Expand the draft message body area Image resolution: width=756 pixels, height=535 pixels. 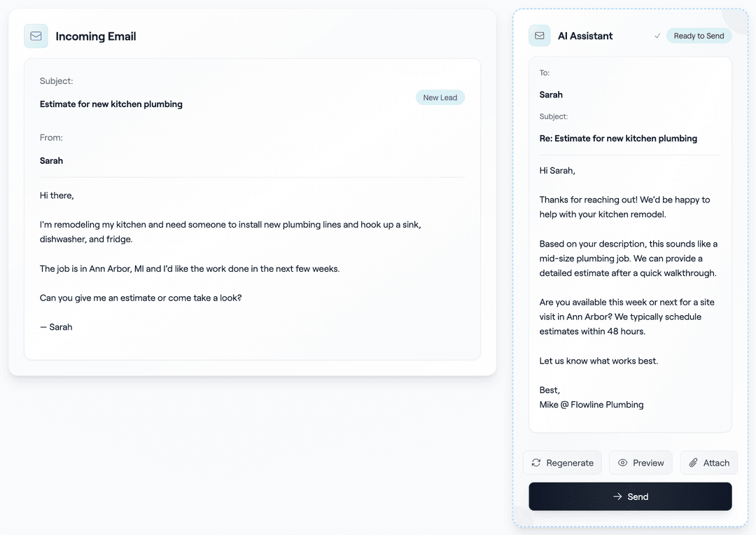coord(629,287)
